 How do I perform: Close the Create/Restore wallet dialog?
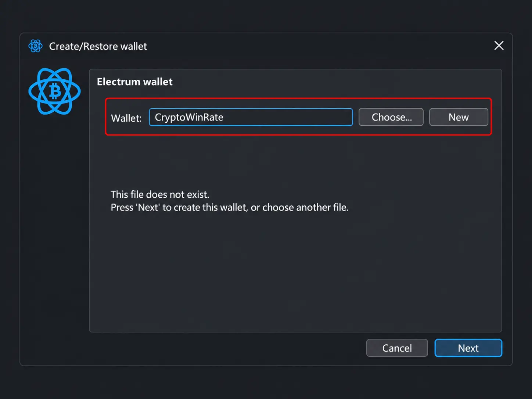click(x=499, y=46)
